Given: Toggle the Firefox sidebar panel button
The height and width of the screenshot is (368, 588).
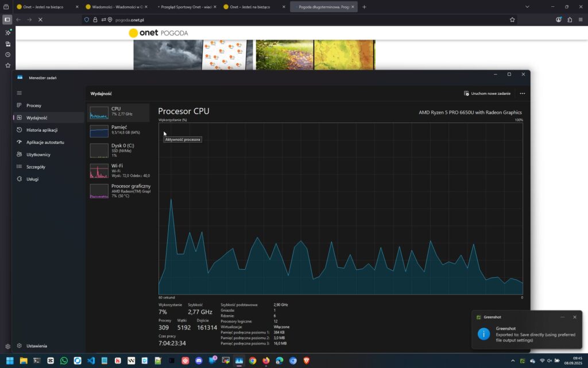Looking at the screenshot, I should (7, 20).
